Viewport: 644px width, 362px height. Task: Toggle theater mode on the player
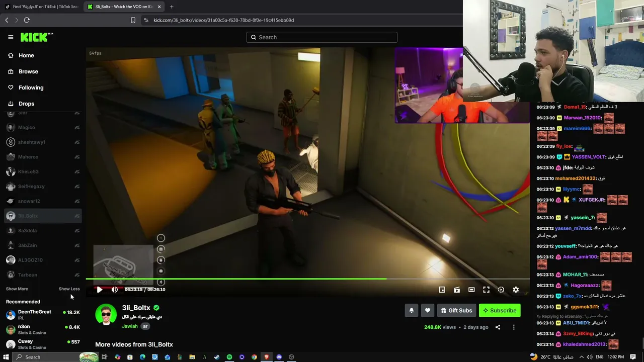pos(471,290)
